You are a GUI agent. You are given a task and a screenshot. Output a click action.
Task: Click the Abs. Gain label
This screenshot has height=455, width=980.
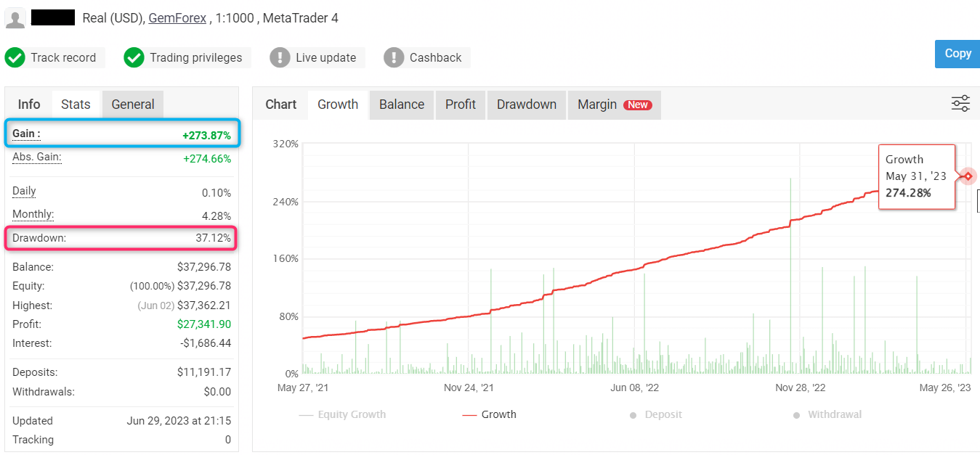tap(37, 157)
